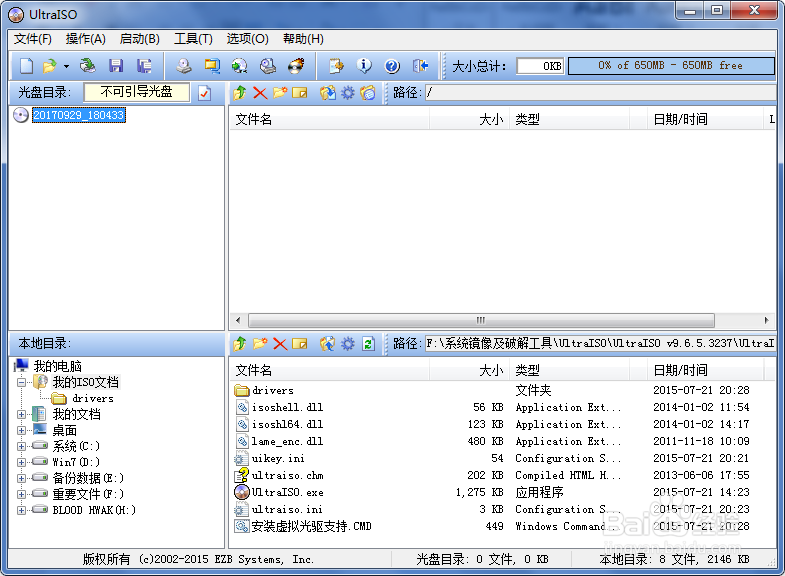Select 我的电脑 in local tree

58,366
